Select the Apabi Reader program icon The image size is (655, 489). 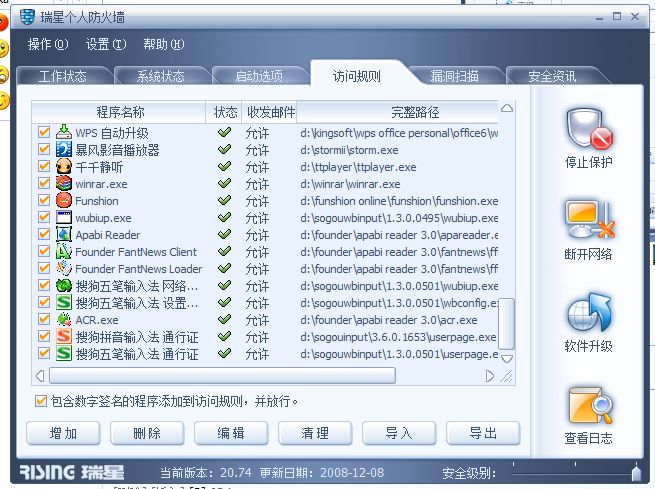click(64, 234)
